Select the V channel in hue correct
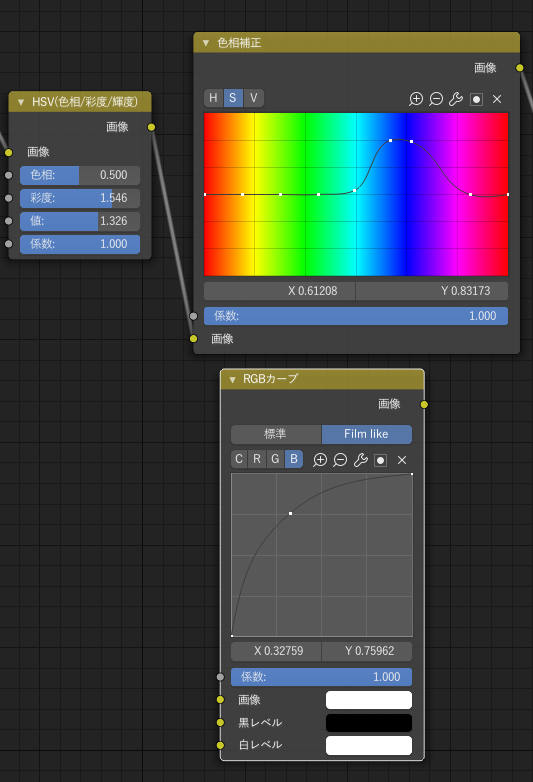Screen dimensions: 533x782 pos(253,98)
